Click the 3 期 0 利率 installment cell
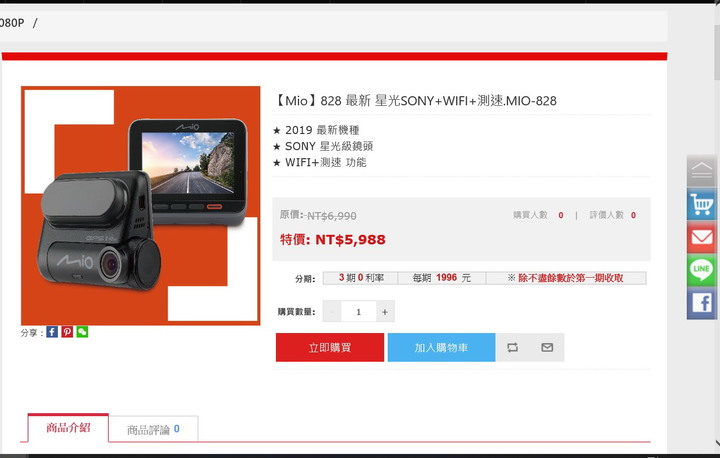 pos(361,278)
